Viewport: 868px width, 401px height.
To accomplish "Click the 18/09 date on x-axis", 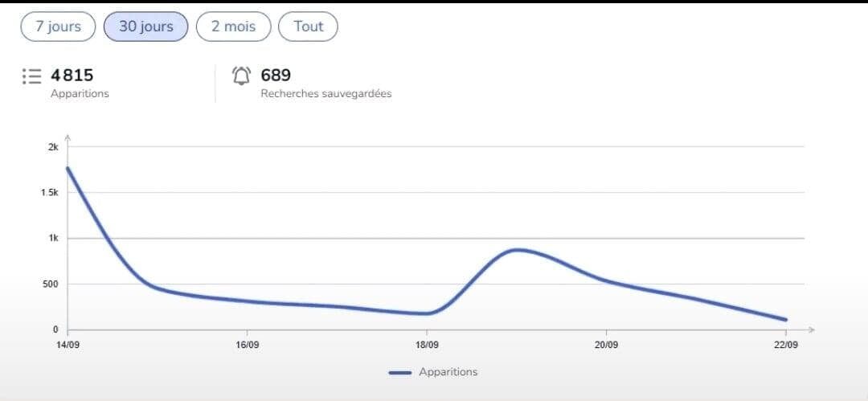I will tap(426, 345).
